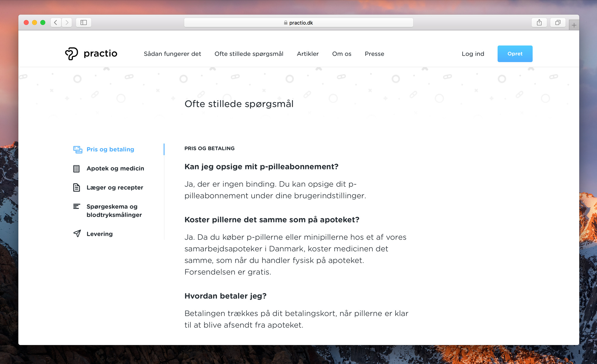Click the blue Opret button

click(515, 54)
